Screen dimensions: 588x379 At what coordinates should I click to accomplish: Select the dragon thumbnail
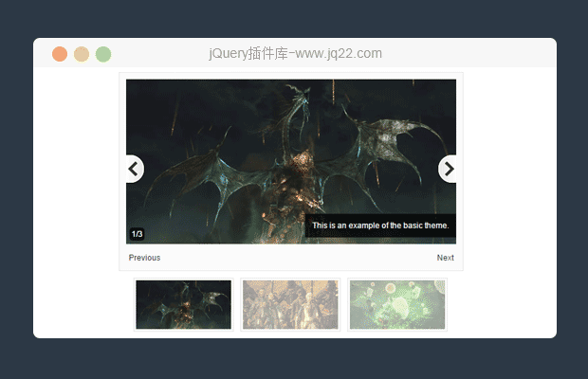pyautogui.click(x=183, y=304)
